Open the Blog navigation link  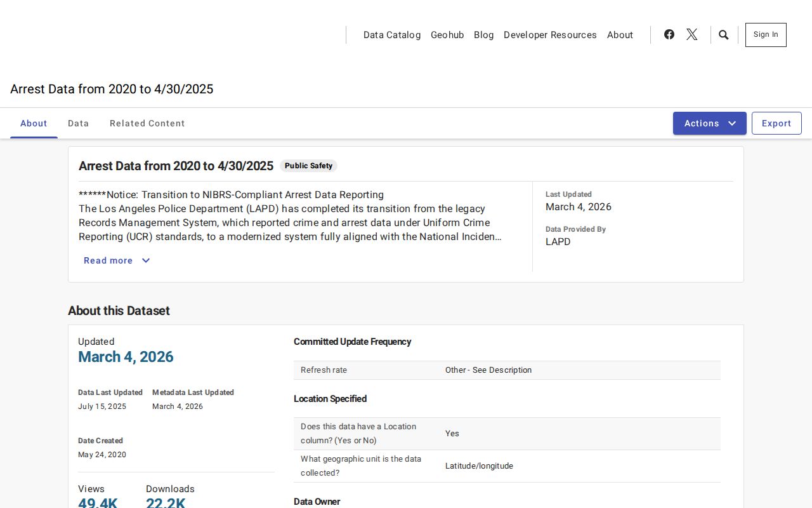[x=483, y=35]
